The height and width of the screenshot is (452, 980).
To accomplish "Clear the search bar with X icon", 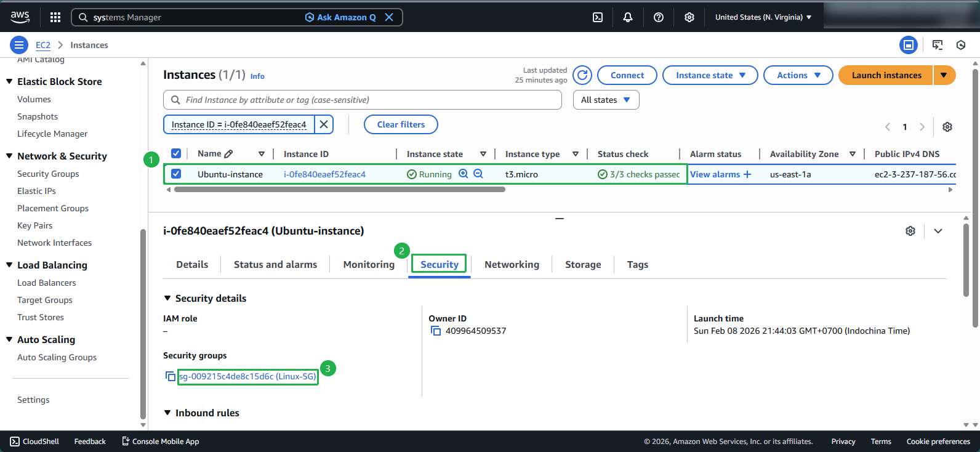I will [389, 17].
